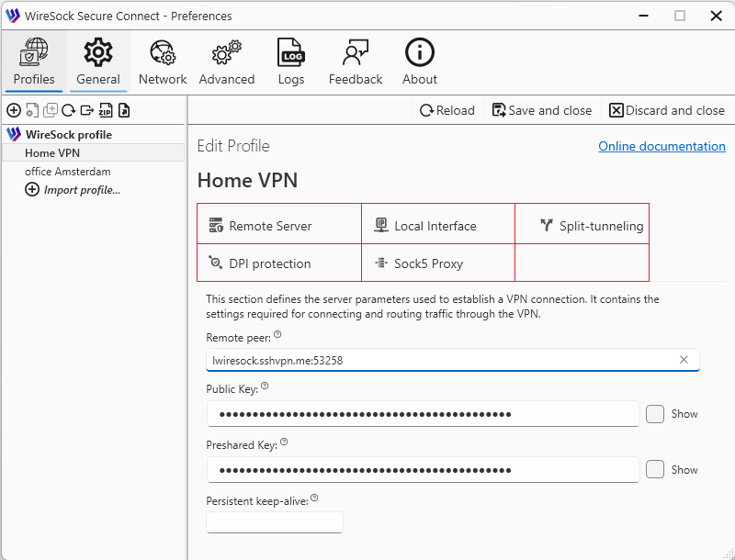
Task: Open the Logs section
Action: click(291, 62)
